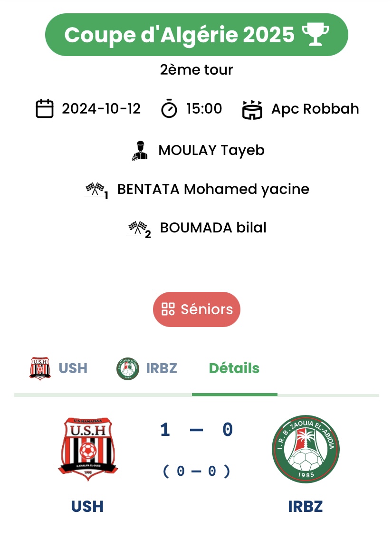Open the large U.S.H team crest

pyautogui.click(x=87, y=449)
